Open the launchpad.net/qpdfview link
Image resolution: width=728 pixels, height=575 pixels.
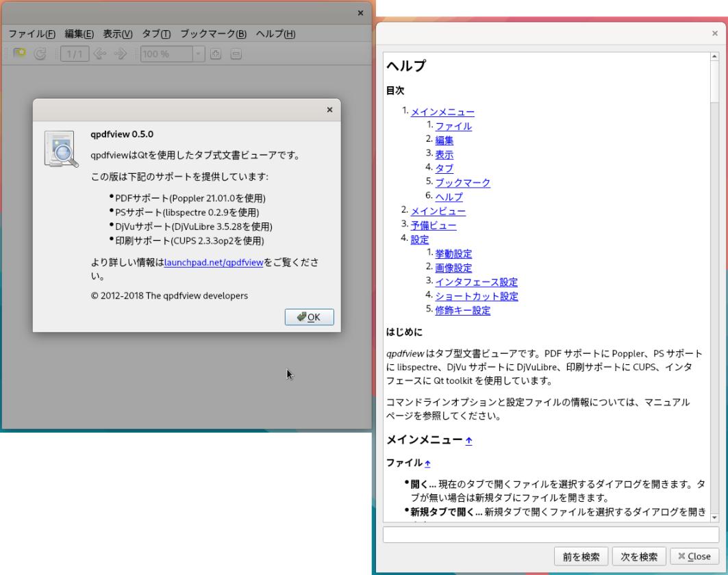[x=214, y=262]
